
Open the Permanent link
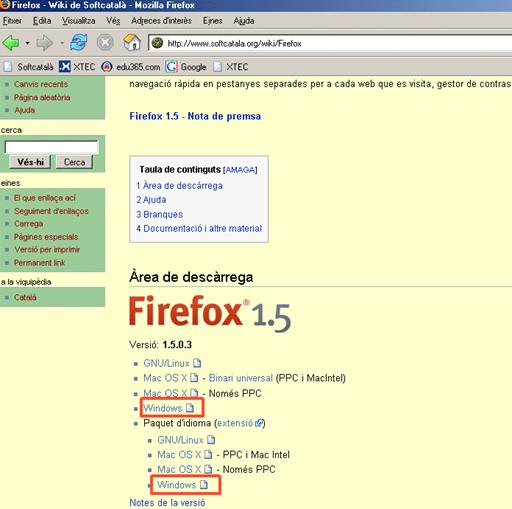[39, 263]
